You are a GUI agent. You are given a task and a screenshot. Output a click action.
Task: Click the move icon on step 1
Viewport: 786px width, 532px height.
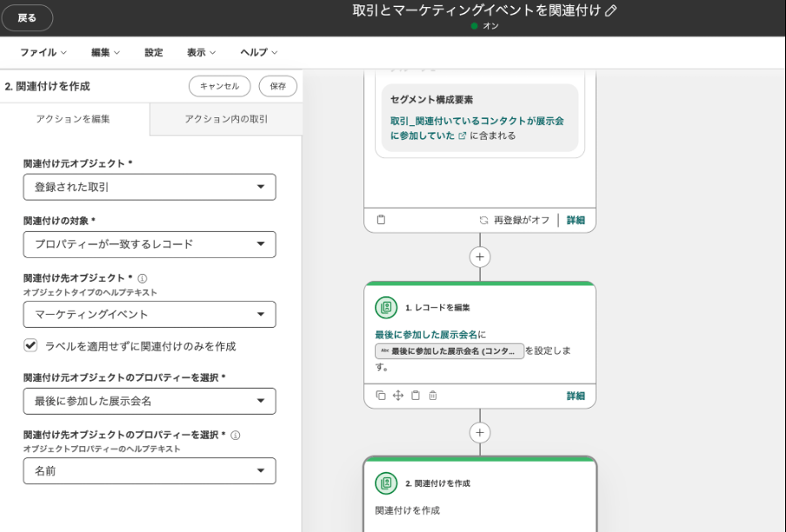coord(398,396)
